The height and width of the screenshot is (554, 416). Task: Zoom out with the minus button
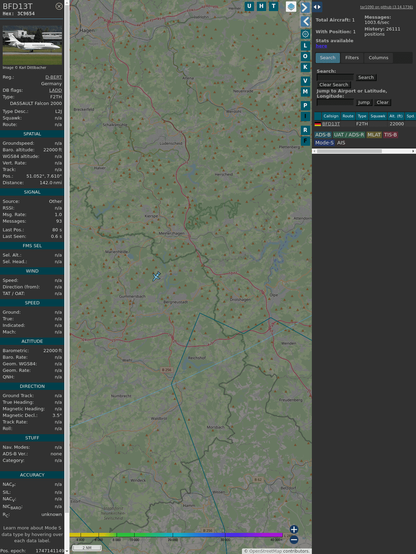(294, 540)
